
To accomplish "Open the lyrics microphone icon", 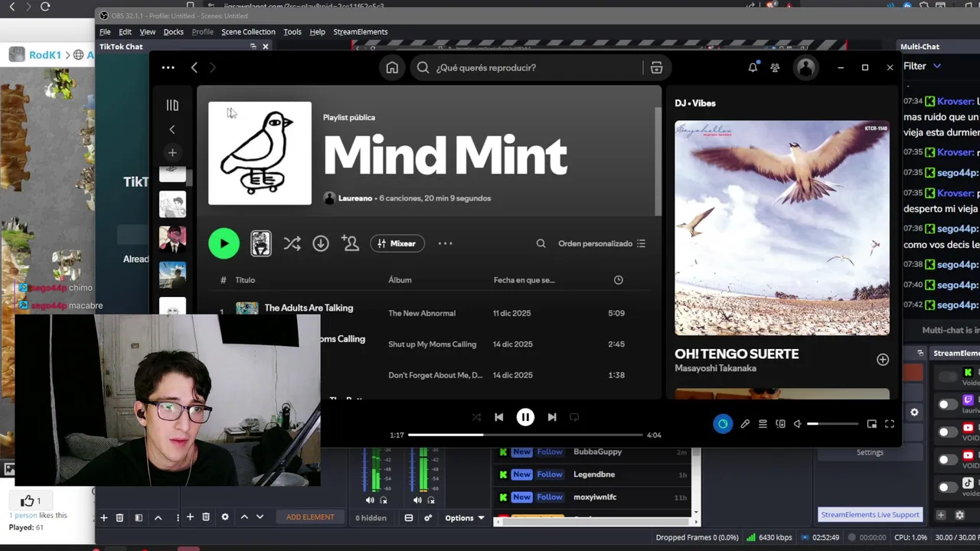I will tap(744, 424).
